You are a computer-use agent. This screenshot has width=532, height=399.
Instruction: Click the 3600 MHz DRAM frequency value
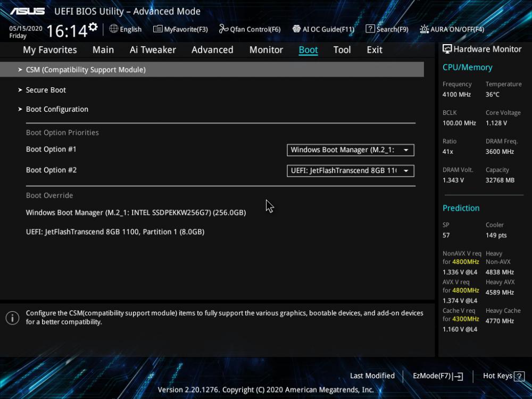click(x=500, y=152)
